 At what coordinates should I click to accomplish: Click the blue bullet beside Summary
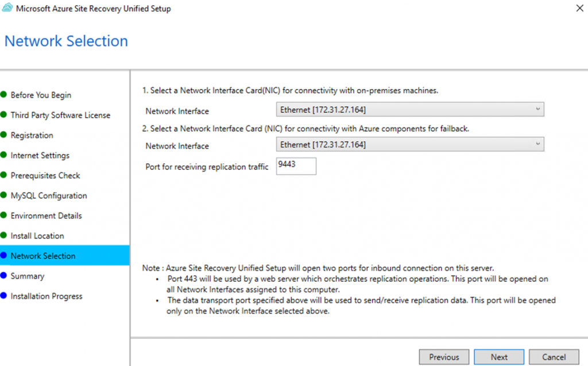tap(4, 276)
